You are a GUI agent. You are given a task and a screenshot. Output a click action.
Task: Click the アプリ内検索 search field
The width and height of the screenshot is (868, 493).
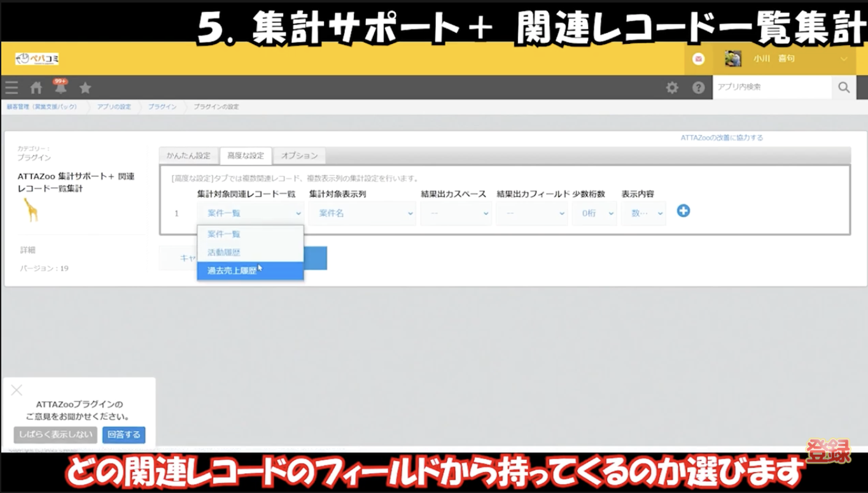[x=771, y=87]
